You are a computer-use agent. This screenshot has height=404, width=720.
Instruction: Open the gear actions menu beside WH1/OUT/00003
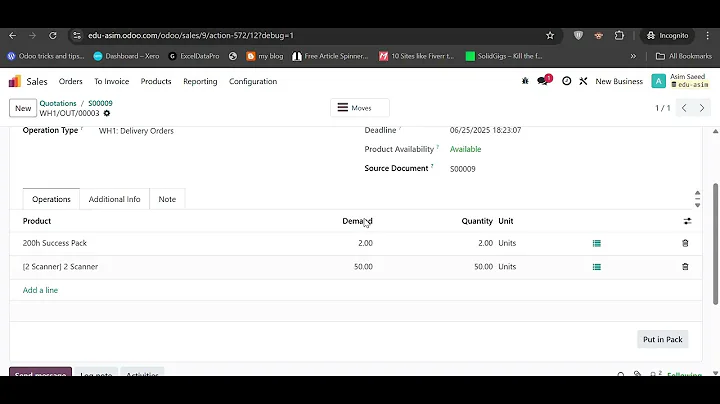(x=107, y=113)
